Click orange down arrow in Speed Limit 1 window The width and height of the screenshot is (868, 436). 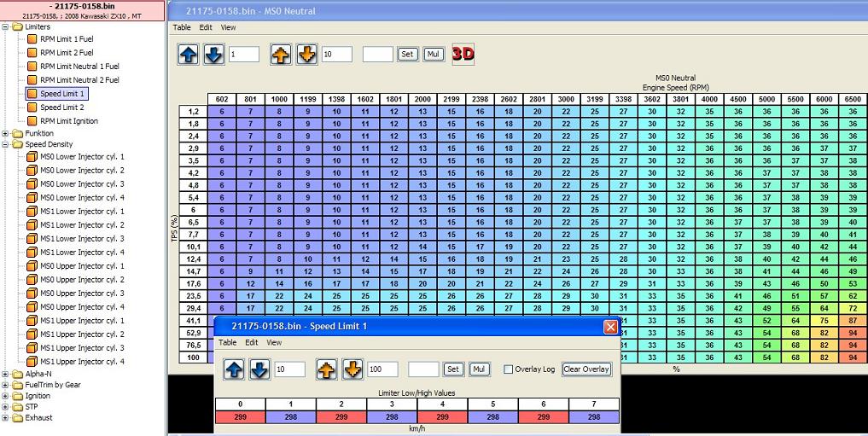pyautogui.click(x=352, y=369)
